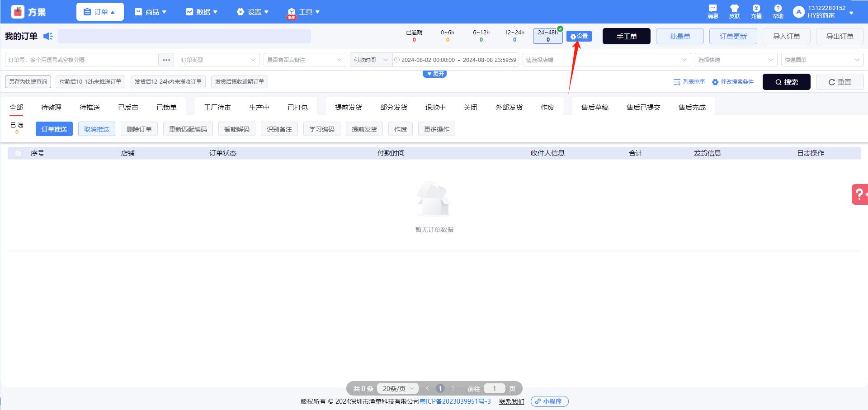Click the 小程序 mini program button
Screen dimensions: 868x410
(549, 401)
